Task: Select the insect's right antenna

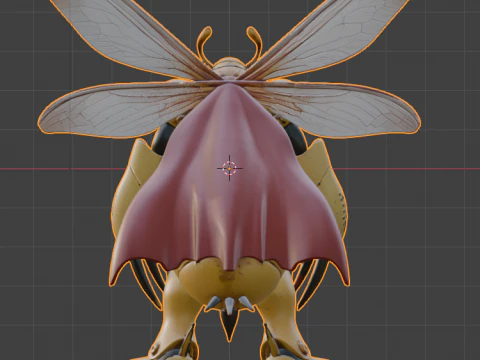Action: tap(254, 45)
